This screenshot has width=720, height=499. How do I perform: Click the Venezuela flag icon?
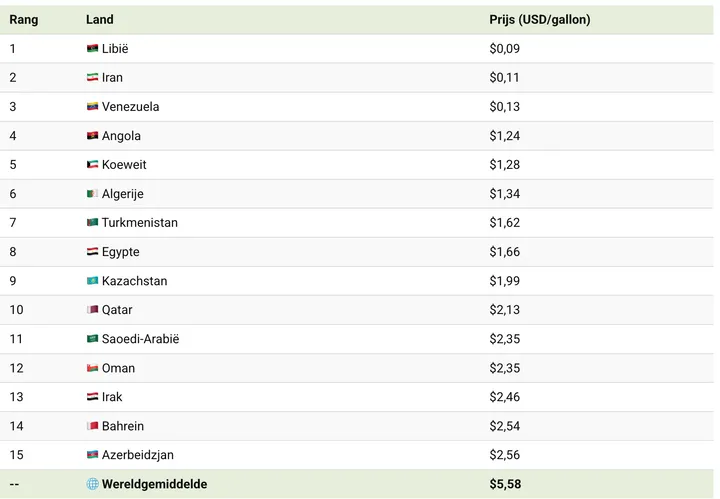[93, 107]
